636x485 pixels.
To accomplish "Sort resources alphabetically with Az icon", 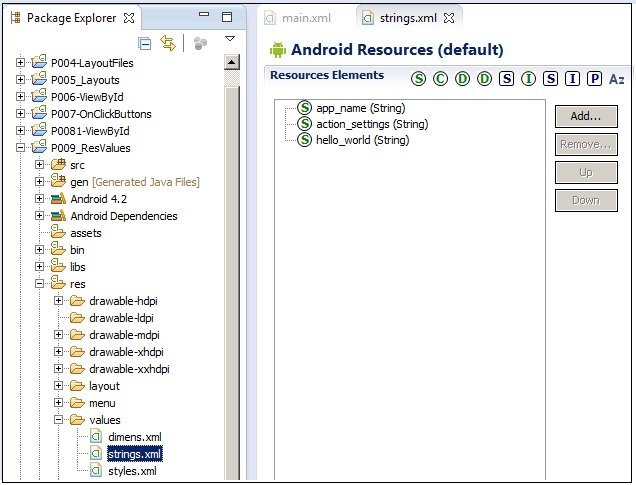I will coord(617,79).
